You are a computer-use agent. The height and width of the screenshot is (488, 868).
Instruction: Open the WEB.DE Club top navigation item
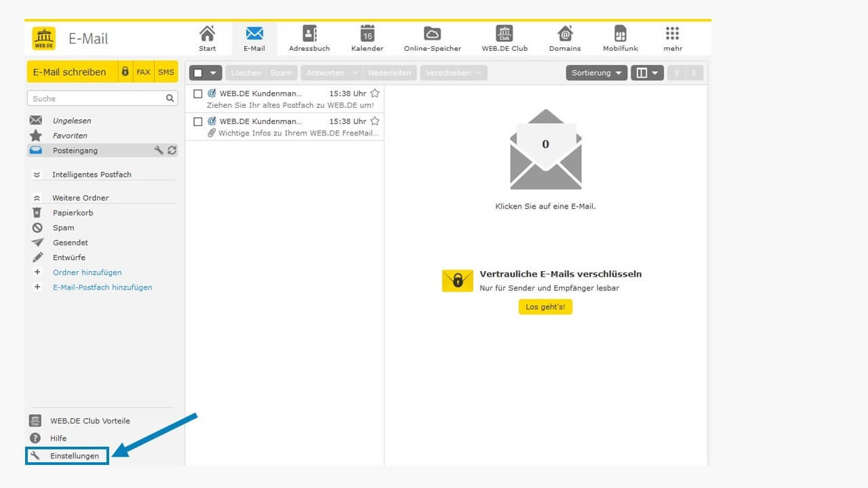(x=505, y=39)
